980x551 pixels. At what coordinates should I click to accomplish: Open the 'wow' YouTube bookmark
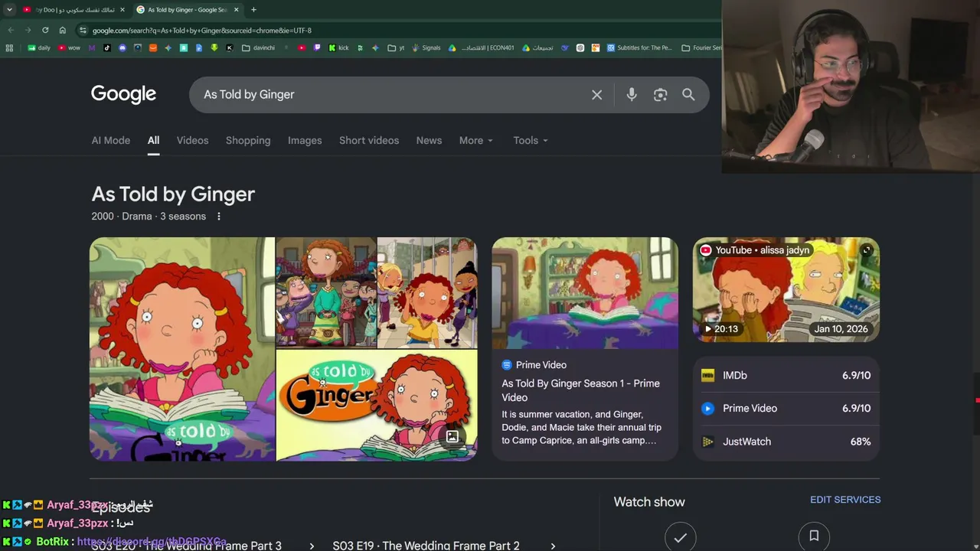click(x=69, y=47)
